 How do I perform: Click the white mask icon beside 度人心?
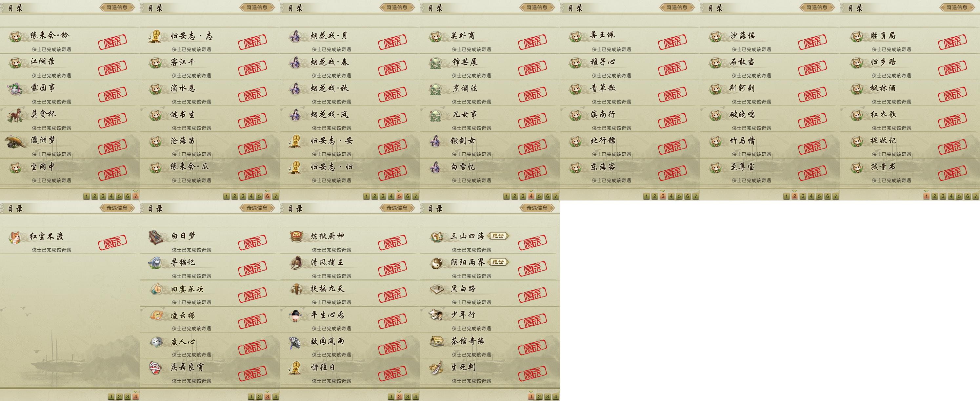tap(156, 341)
